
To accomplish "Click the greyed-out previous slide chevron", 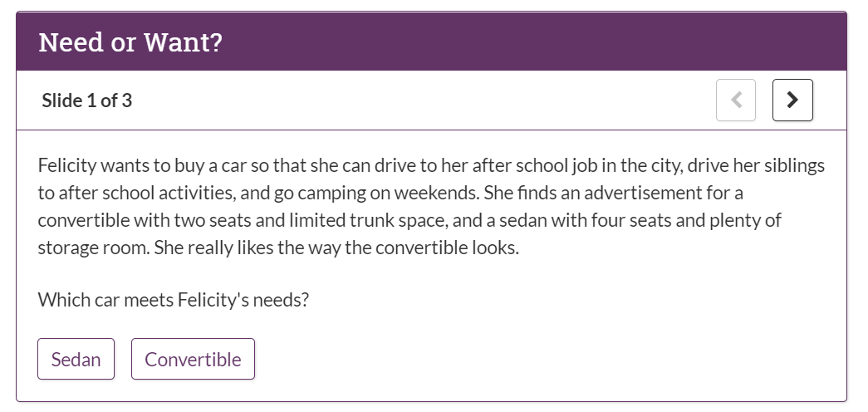I will point(736,101).
